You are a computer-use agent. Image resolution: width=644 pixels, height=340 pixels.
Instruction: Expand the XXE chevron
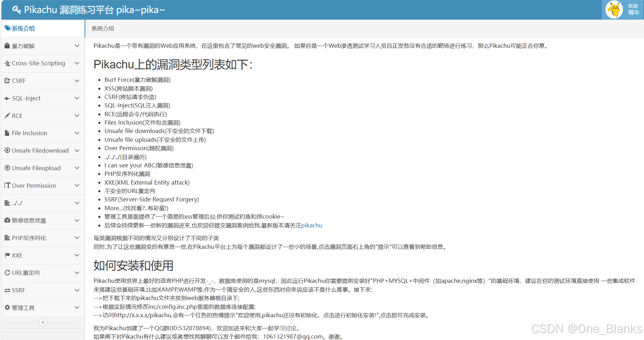point(77,255)
